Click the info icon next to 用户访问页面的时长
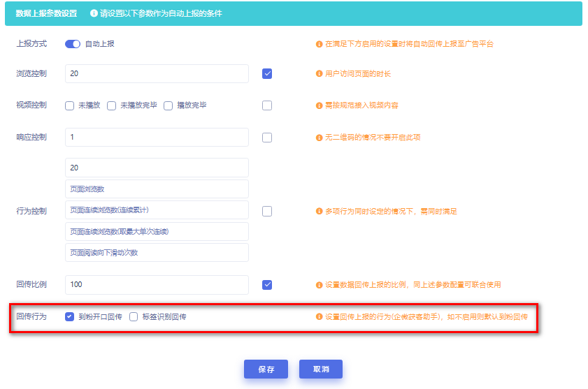The image size is (588, 389). (x=320, y=73)
